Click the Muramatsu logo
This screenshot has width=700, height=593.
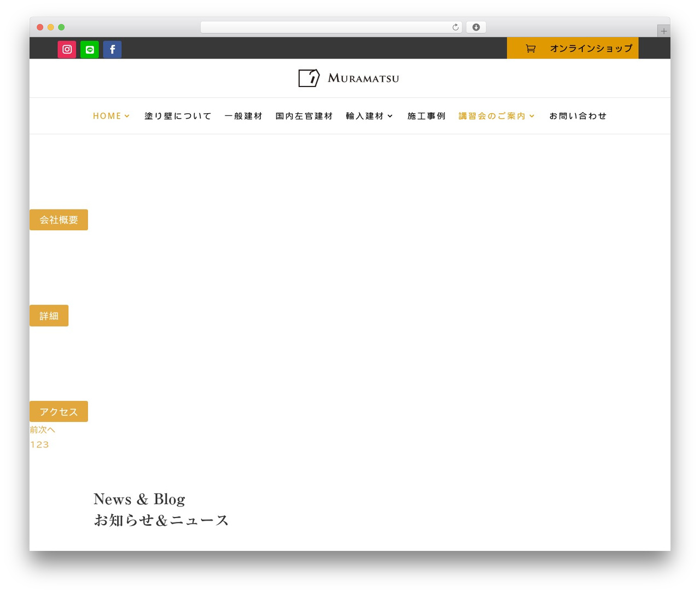click(349, 78)
